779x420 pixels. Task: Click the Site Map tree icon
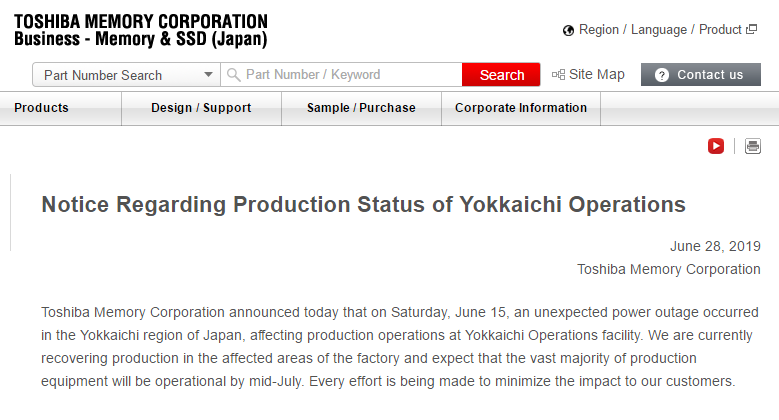click(x=558, y=75)
